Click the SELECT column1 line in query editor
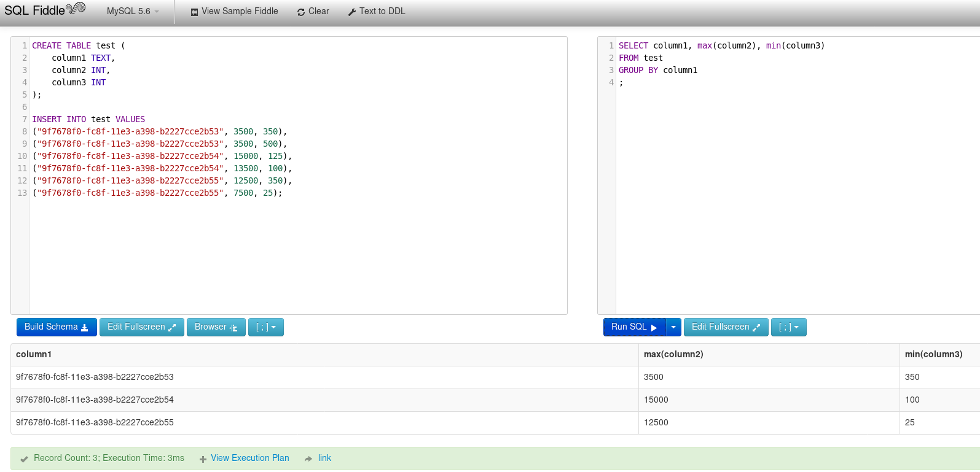Image resolution: width=980 pixels, height=472 pixels. [x=722, y=45]
